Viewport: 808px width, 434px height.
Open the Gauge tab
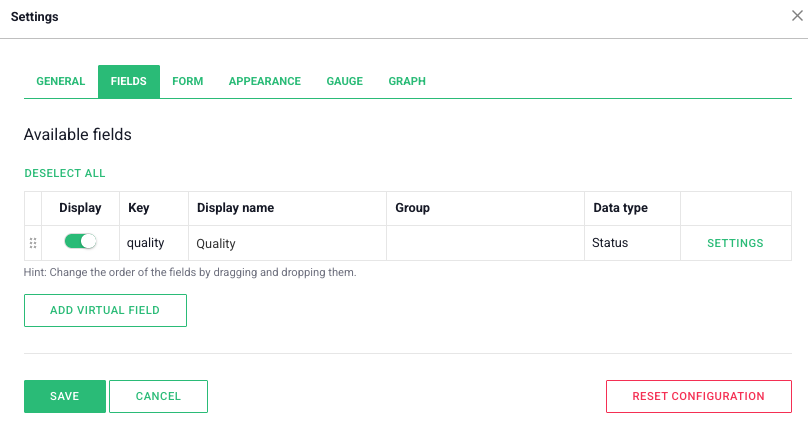point(344,81)
